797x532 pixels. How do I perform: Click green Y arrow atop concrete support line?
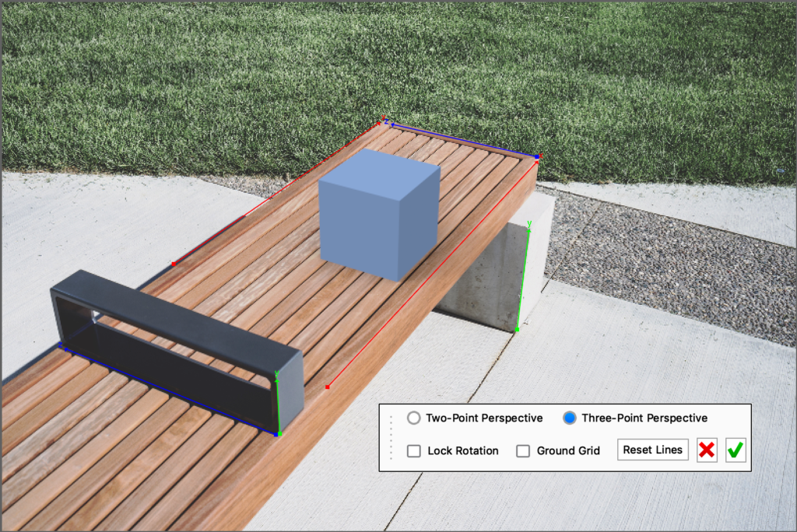[x=529, y=225]
